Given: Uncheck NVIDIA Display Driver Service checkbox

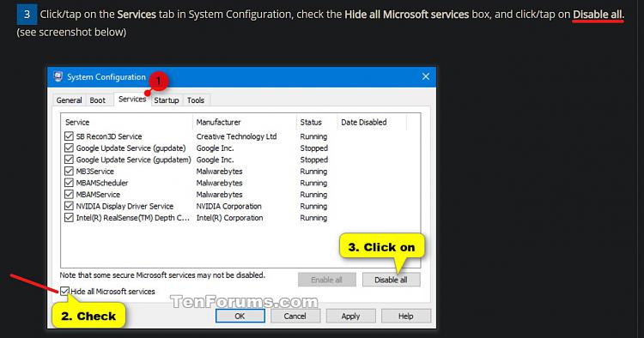Looking at the screenshot, I should click(69, 206).
